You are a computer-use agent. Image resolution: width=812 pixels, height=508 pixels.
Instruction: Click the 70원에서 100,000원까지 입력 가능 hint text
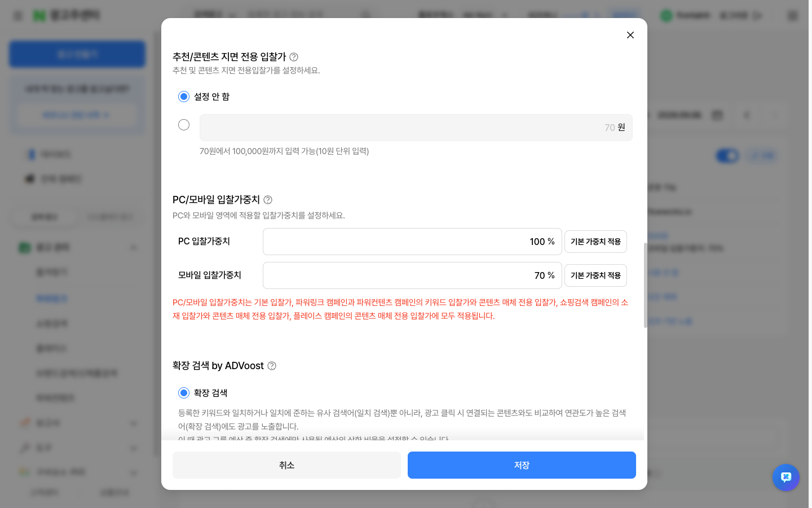(284, 151)
